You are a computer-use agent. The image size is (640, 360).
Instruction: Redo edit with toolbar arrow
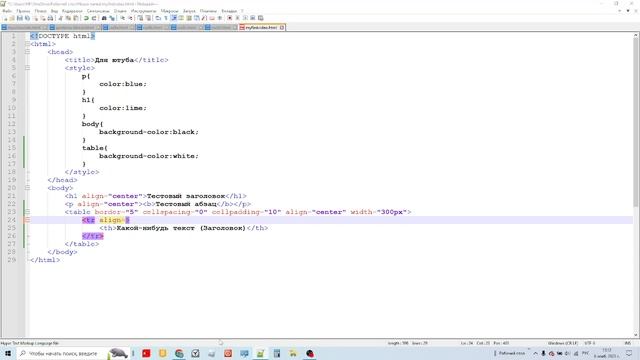94,18
